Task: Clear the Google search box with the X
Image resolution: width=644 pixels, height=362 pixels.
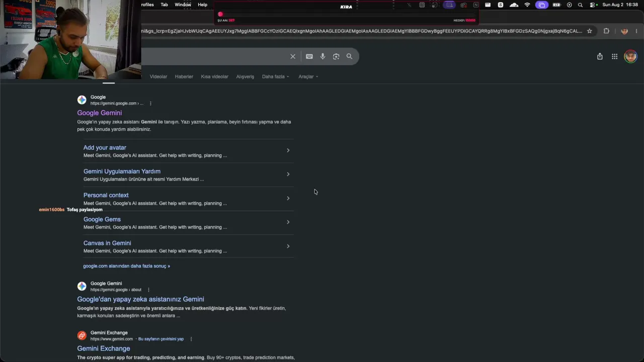Action: click(x=293, y=56)
